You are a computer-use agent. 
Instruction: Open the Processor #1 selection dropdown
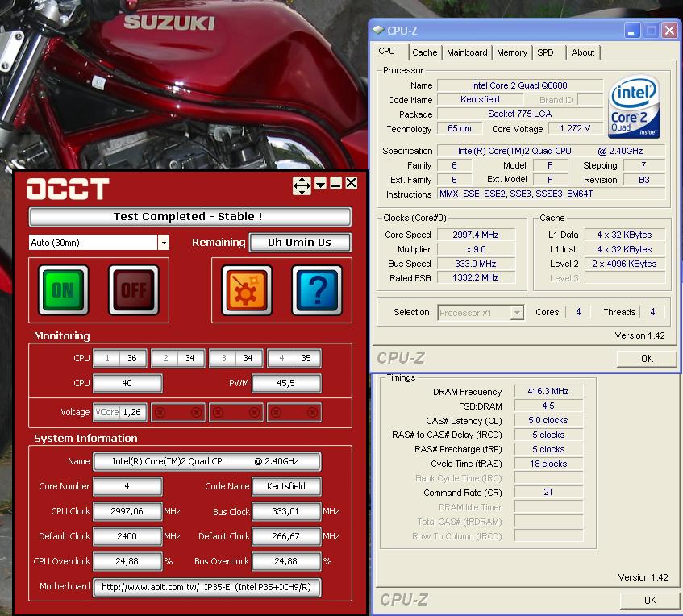(x=517, y=312)
